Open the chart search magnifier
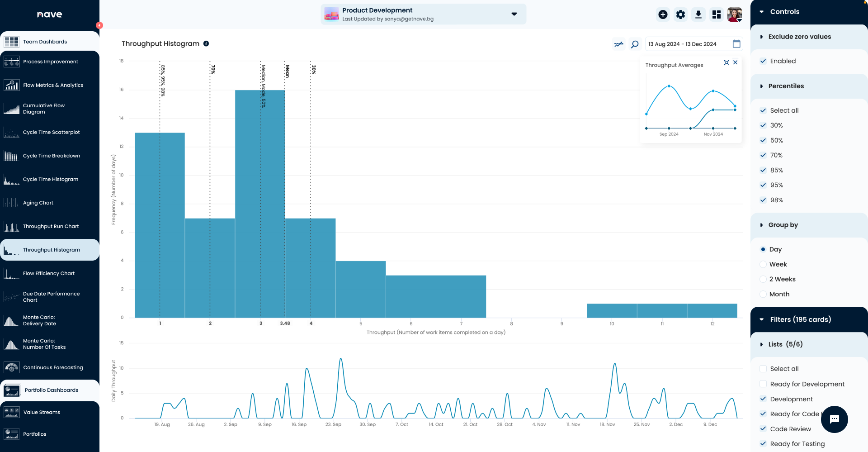Image resolution: width=868 pixels, height=452 pixels. point(634,44)
